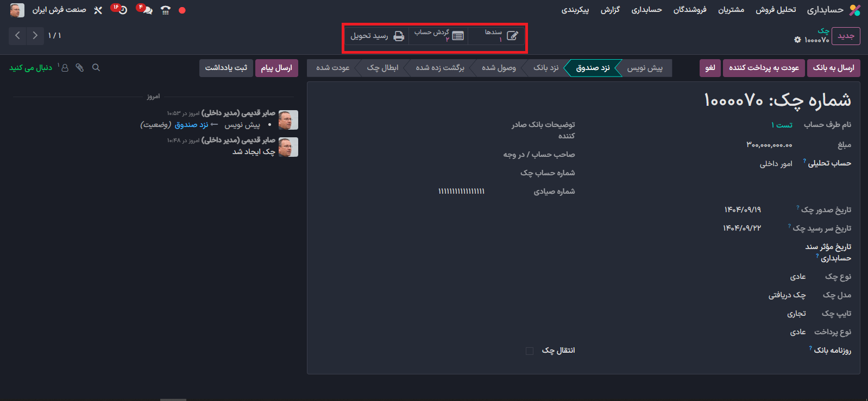Click the paperclip attachments icon in chatter
The image size is (868, 401).
[x=80, y=68]
